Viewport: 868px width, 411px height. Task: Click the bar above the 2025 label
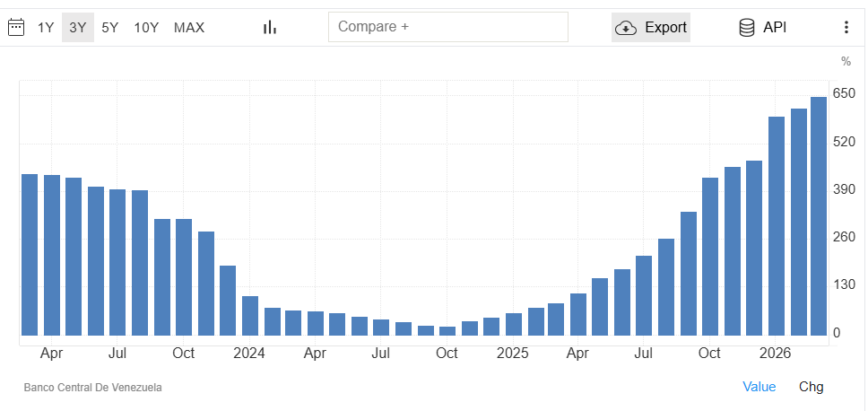(514, 324)
